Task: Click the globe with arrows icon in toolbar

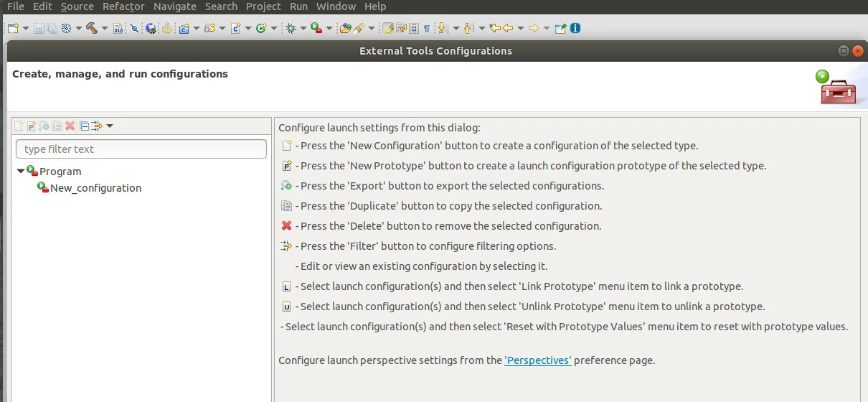Action: click(x=151, y=29)
